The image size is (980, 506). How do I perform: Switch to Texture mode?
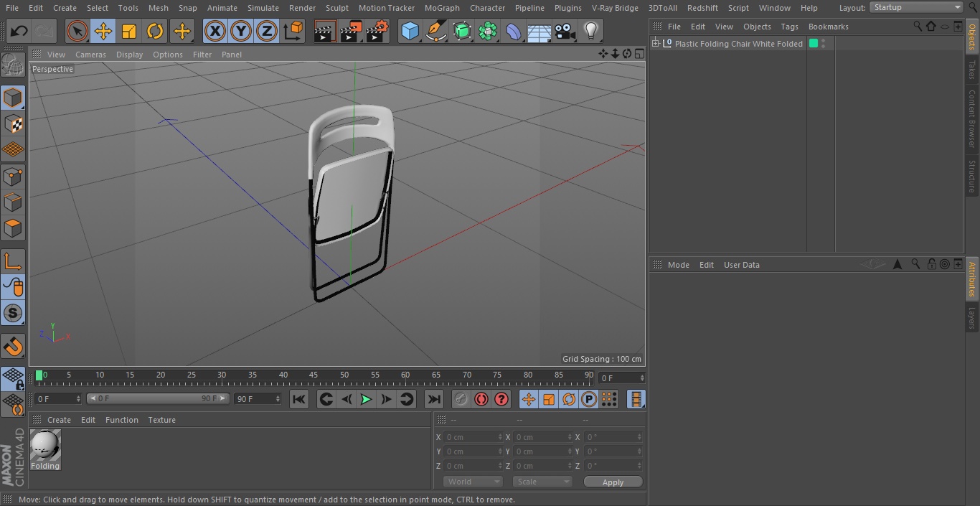pyautogui.click(x=13, y=123)
